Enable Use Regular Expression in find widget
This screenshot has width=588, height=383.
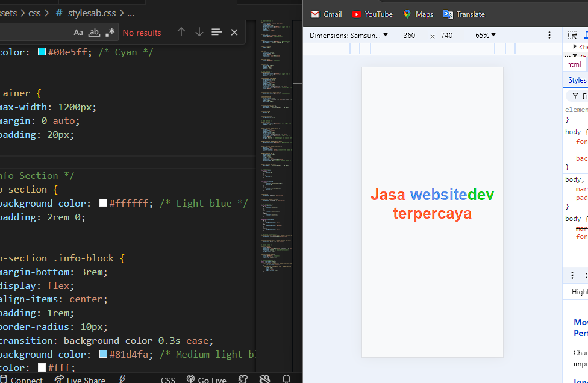(x=110, y=33)
